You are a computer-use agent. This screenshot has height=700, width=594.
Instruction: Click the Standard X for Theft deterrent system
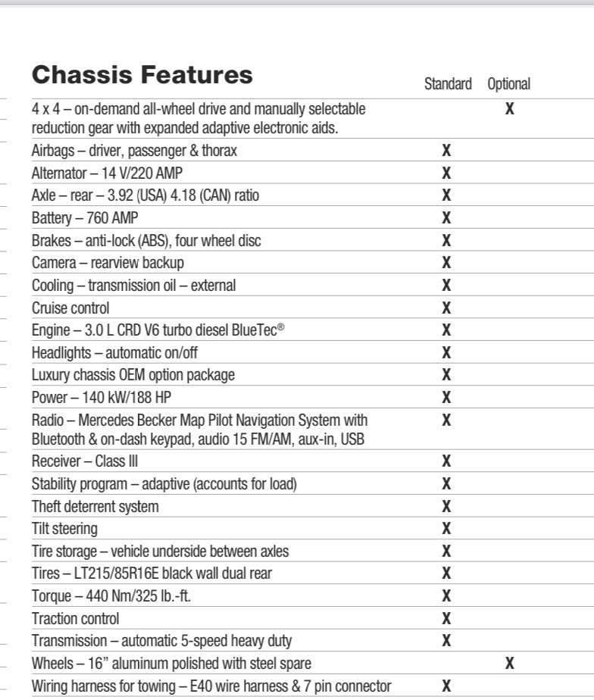click(446, 506)
